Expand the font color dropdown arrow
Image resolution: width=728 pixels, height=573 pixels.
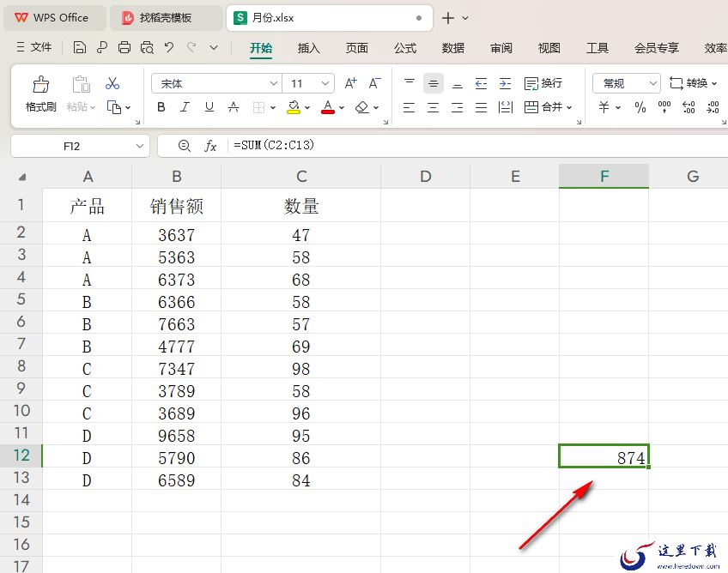click(342, 107)
